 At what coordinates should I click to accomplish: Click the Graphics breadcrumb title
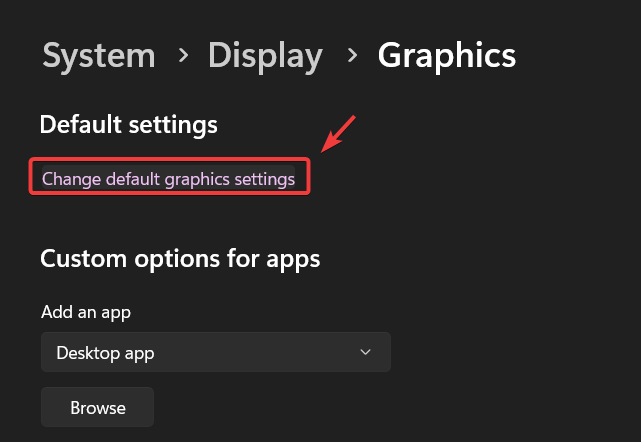tap(446, 55)
